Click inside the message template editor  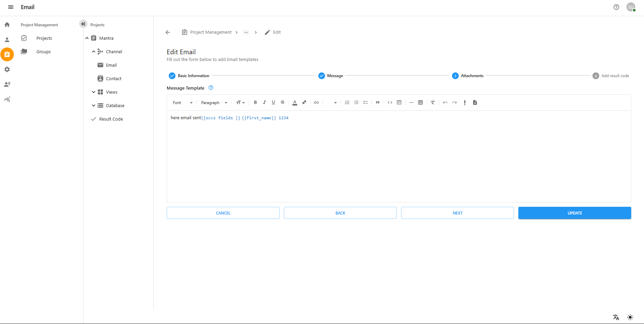point(399,157)
